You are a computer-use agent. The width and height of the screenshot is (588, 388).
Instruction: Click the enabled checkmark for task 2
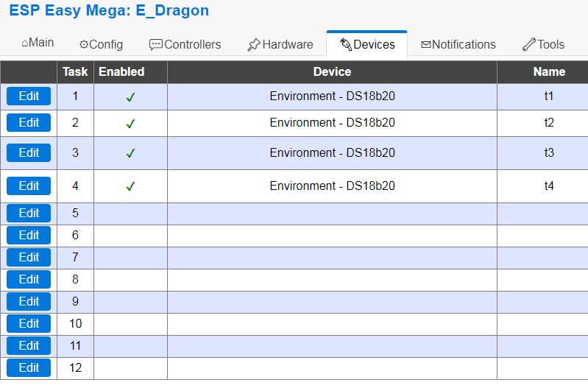pyautogui.click(x=130, y=124)
